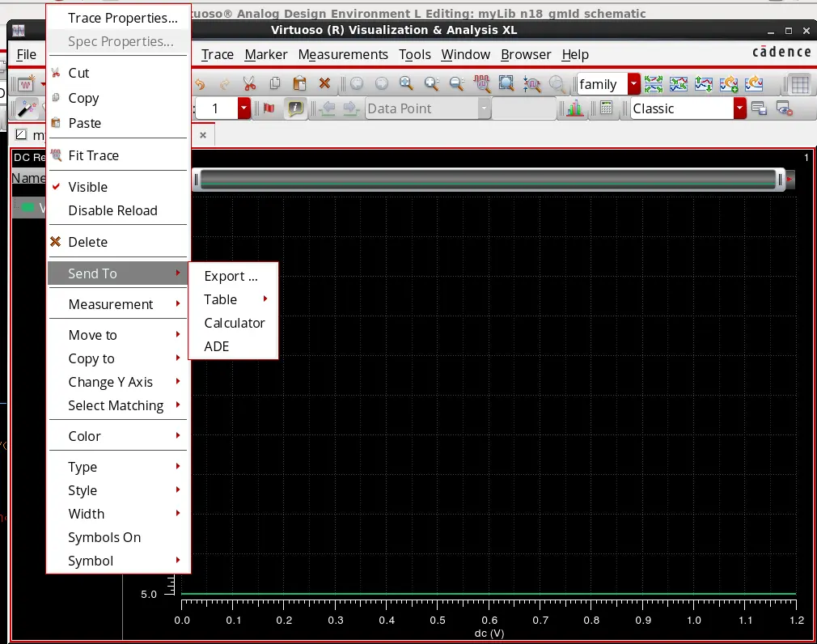Click the empty field next to Data Point
Image resolution: width=817 pixels, height=644 pixels.
[x=524, y=108]
